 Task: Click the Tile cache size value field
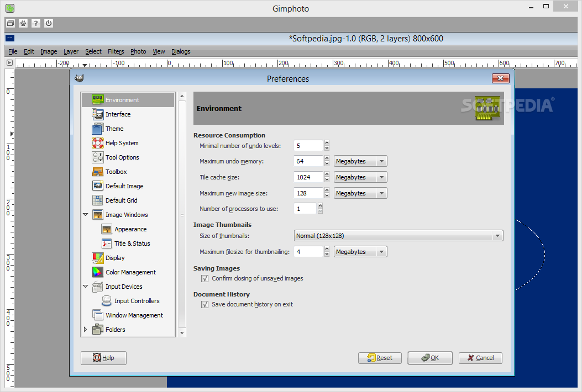(308, 177)
